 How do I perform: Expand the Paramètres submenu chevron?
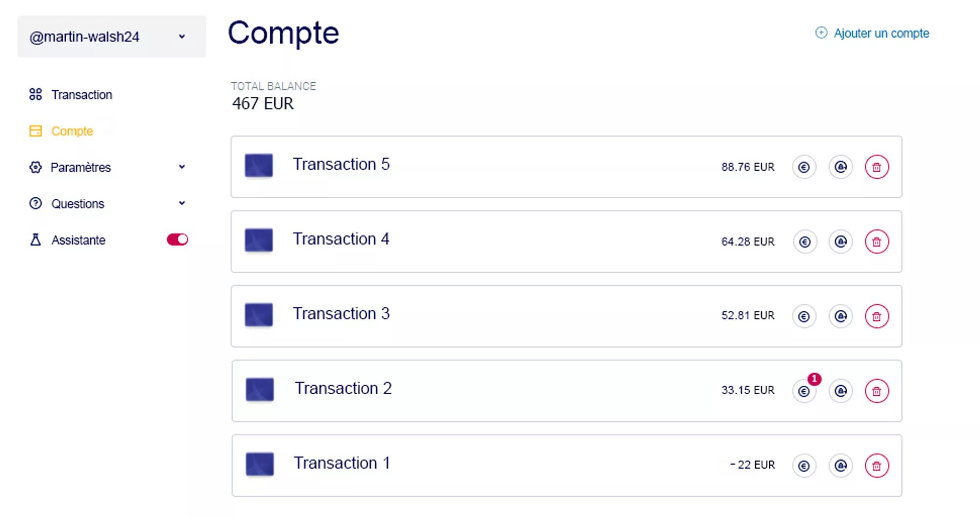[182, 167]
